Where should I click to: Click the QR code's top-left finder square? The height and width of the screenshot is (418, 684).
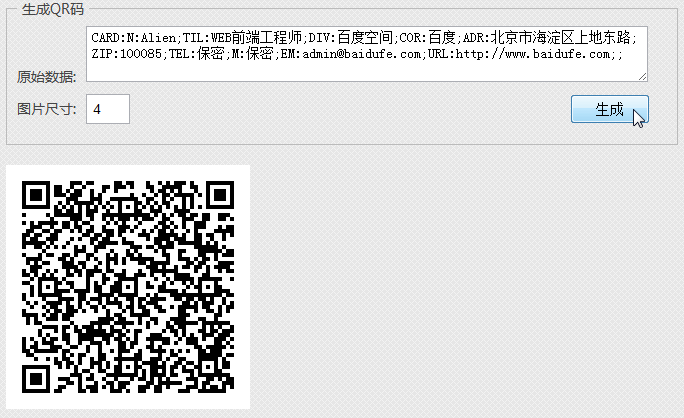[36, 195]
